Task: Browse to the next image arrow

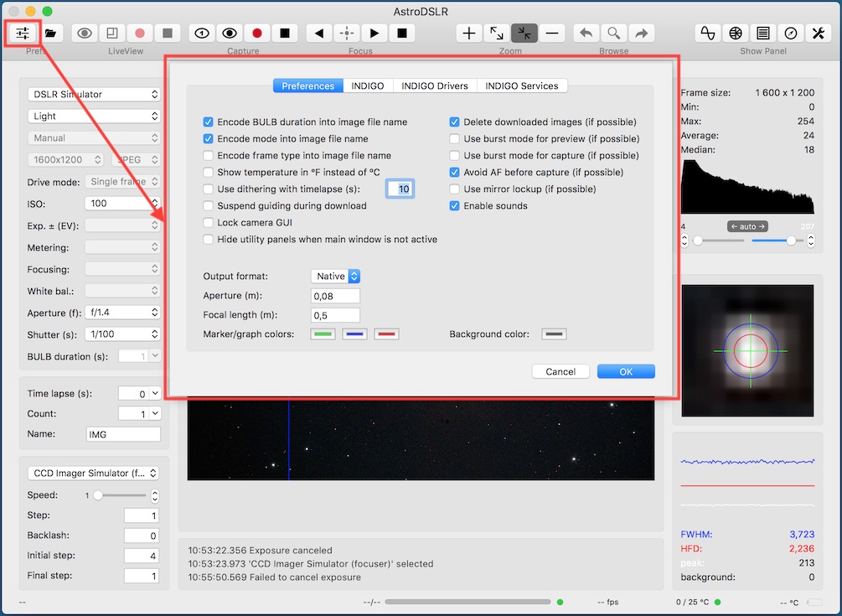Action: 642,34
